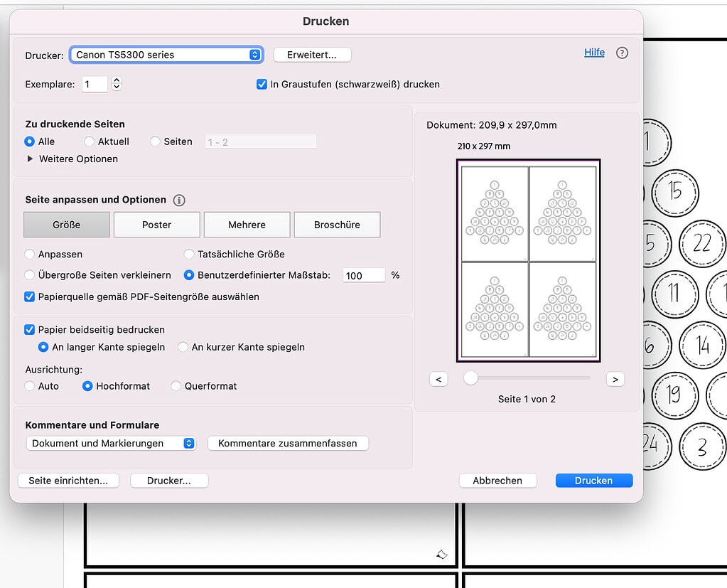Disable Papier beidseitig bedrucken checkbox
Screen dimensions: 727x588
pyautogui.click(x=30, y=330)
